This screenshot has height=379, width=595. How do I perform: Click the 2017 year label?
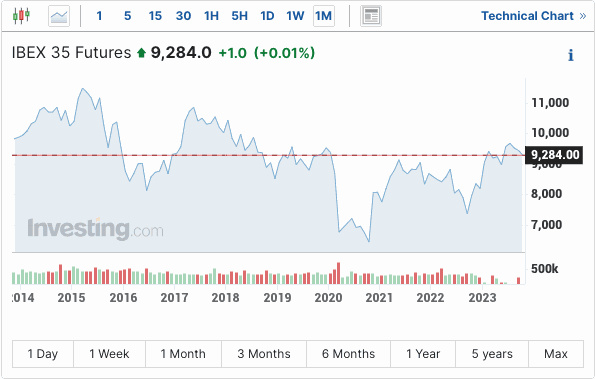click(174, 298)
